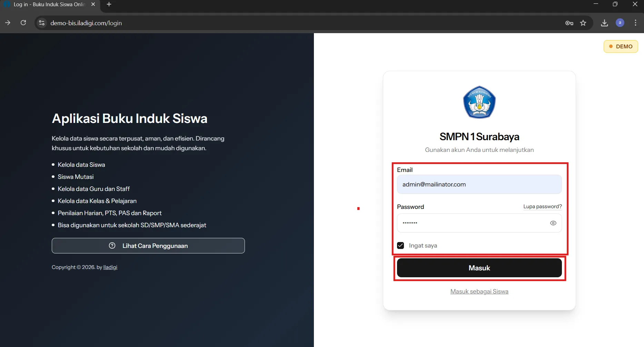This screenshot has width=644, height=347.
Task: Open the browser profile avatar
Action: (620, 23)
